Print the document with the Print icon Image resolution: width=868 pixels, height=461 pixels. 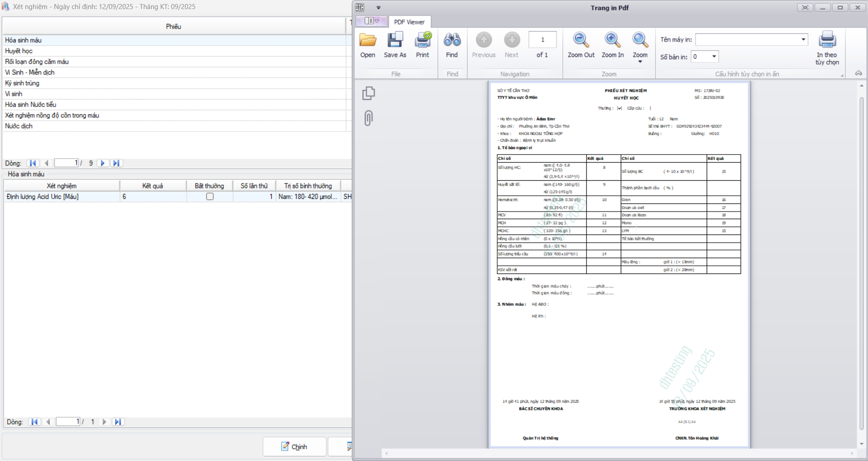[423, 41]
